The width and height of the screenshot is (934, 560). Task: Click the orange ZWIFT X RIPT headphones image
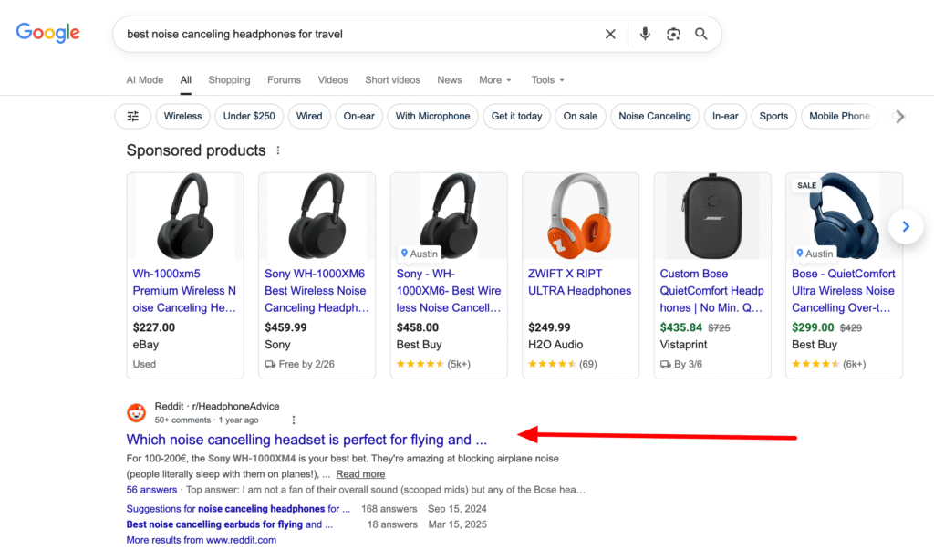(579, 215)
